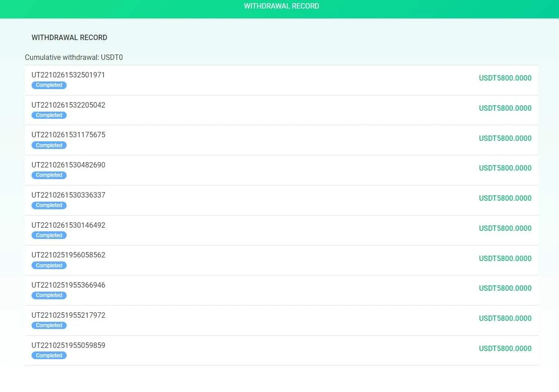Image resolution: width=559 pixels, height=392 pixels.
Task: Click Completed badge under UT2210251956058562
Action: pos(49,266)
